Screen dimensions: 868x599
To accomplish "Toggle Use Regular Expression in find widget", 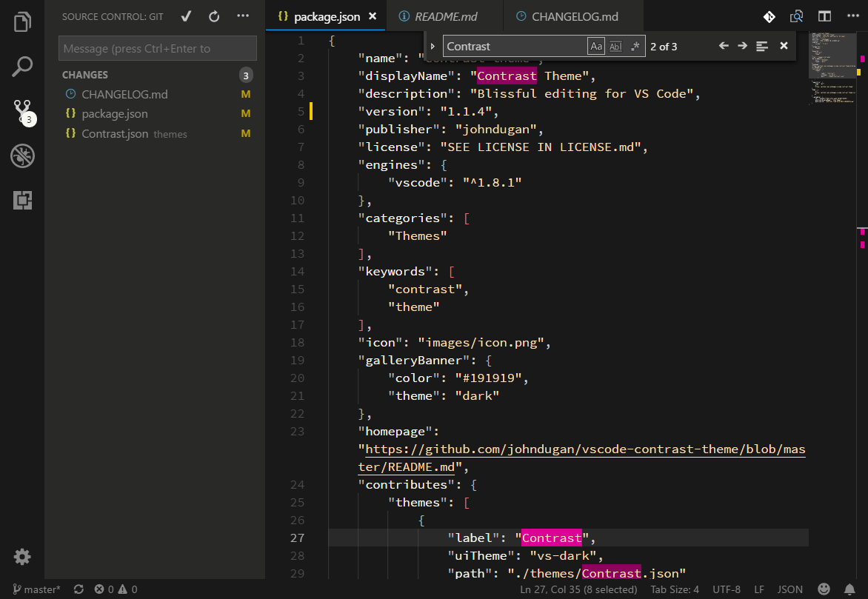I will 635,47.
